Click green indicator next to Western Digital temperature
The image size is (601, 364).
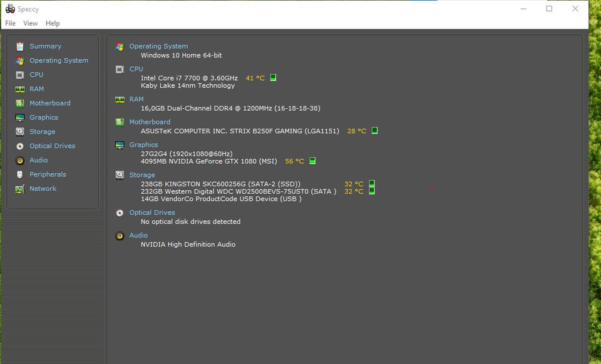point(371,191)
